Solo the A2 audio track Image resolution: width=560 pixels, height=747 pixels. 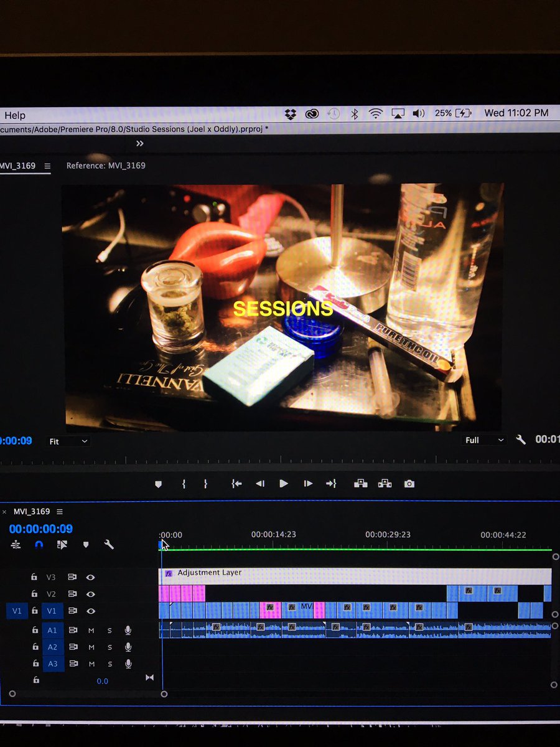pos(110,647)
